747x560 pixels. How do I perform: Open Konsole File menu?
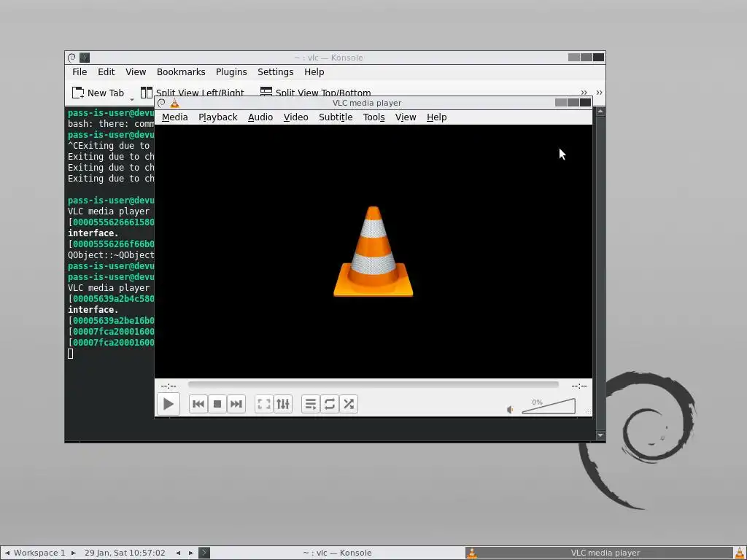click(80, 72)
